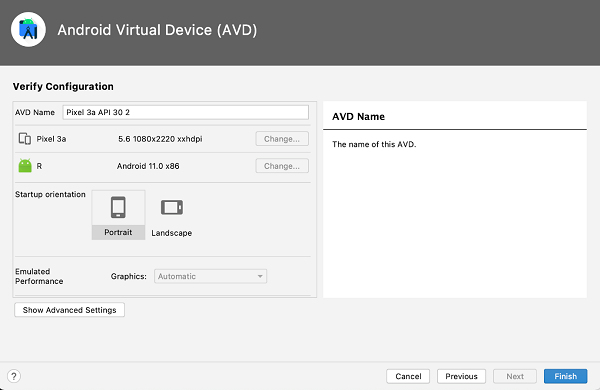Click the Pixel 3a device name text
The height and width of the screenshot is (390, 600).
[51, 139]
